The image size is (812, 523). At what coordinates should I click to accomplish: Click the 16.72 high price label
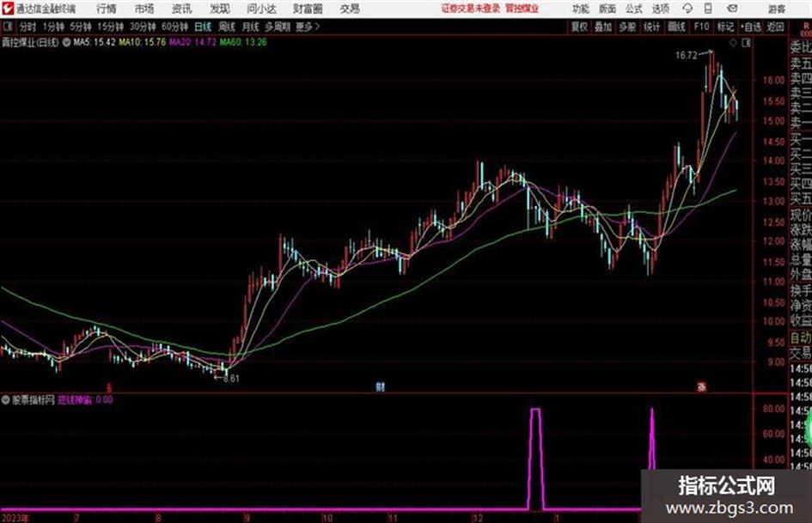point(687,55)
